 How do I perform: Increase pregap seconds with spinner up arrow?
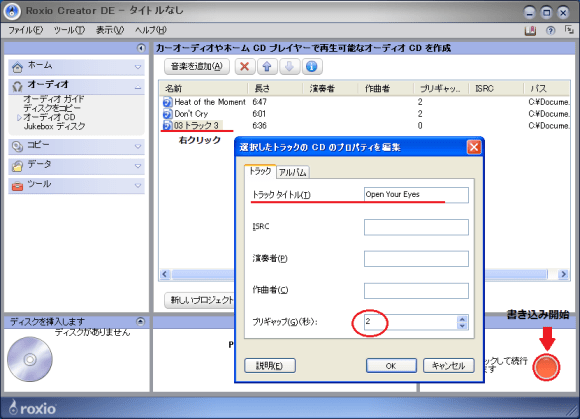coord(462,319)
